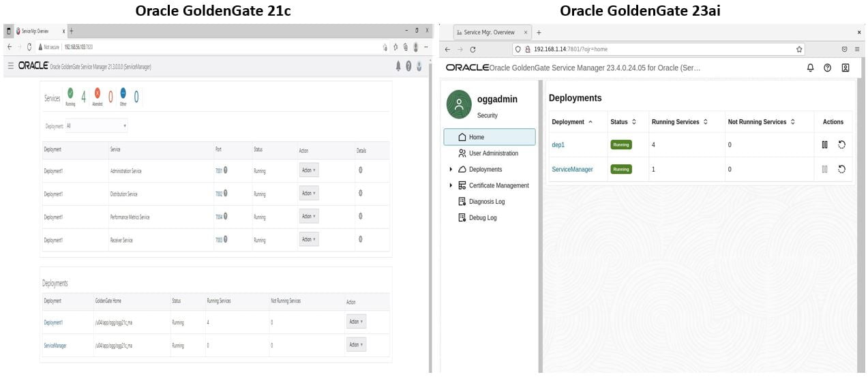The height and width of the screenshot is (379, 868).
Task: Click blue Other services status icon
Action: click(x=123, y=93)
